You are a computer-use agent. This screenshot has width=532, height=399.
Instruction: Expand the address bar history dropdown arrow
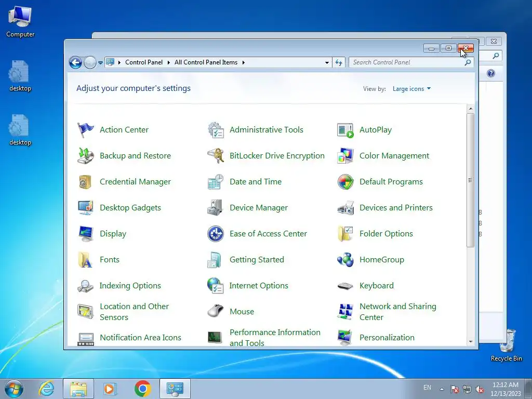[x=327, y=62]
